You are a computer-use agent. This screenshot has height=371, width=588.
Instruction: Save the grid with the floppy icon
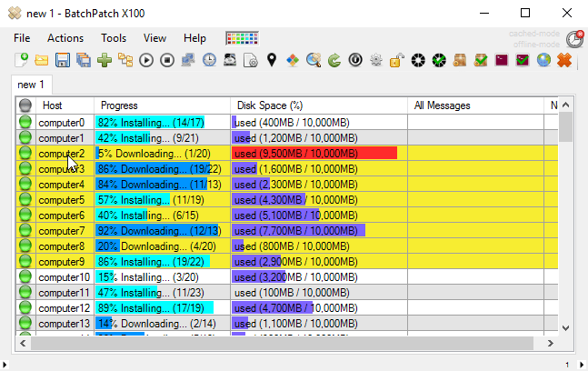62,60
